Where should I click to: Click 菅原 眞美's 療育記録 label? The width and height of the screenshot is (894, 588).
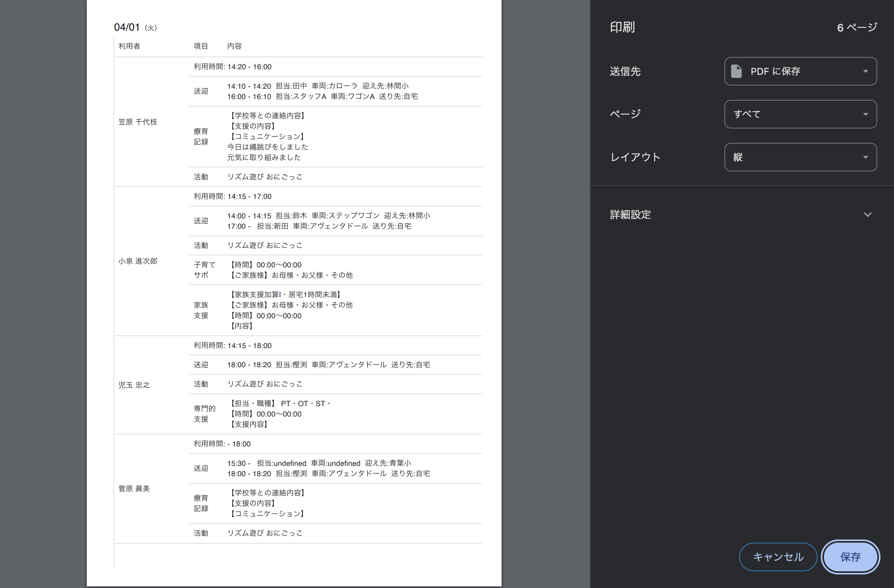[201, 503]
